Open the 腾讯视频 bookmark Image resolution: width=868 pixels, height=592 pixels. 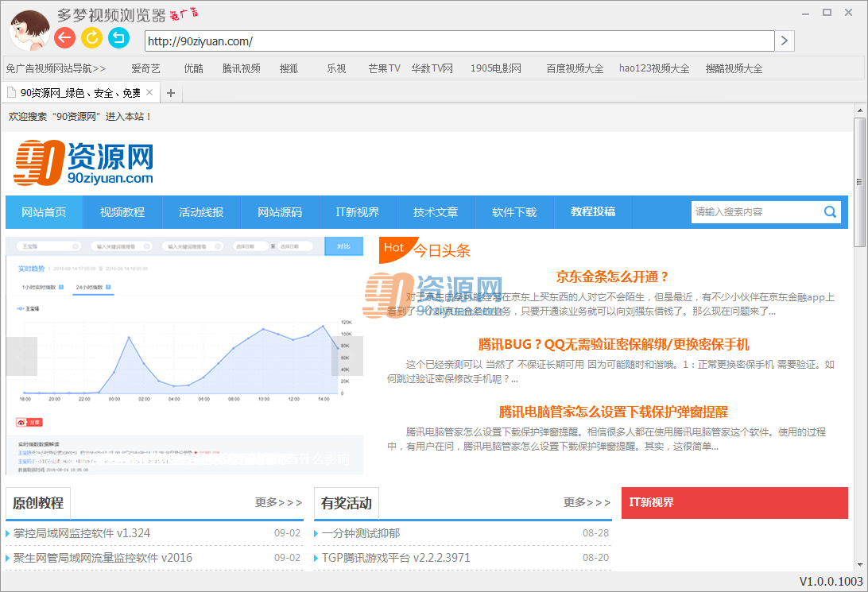(x=242, y=68)
